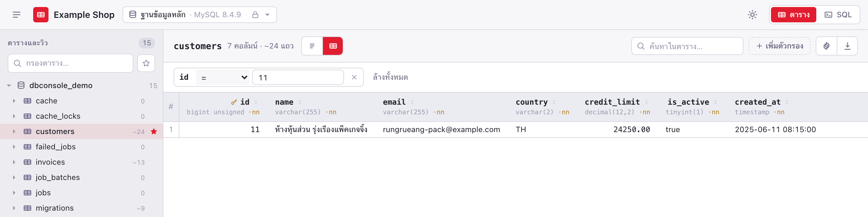This screenshot has width=868, height=217.
Task: Expand the cache_locks table node
Action: (14, 116)
